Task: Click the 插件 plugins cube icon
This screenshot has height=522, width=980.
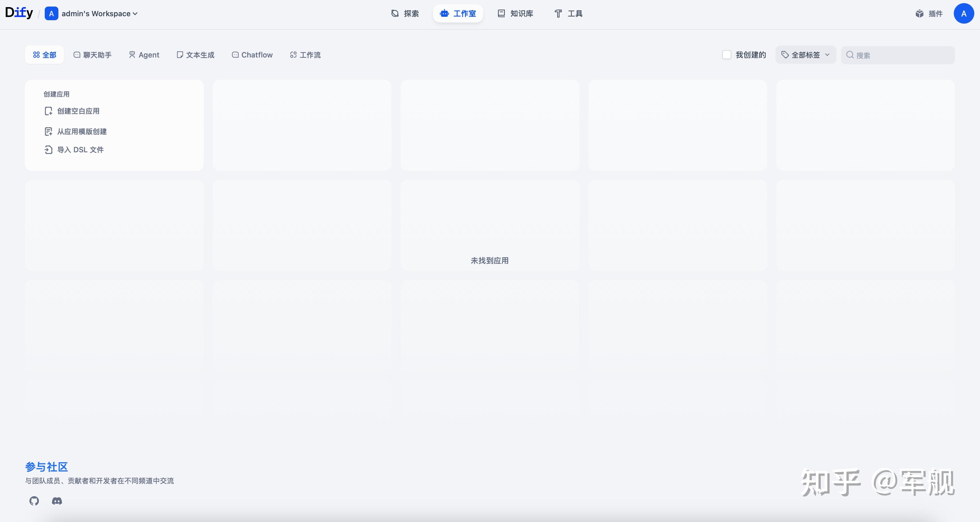Action: pos(920,14)
